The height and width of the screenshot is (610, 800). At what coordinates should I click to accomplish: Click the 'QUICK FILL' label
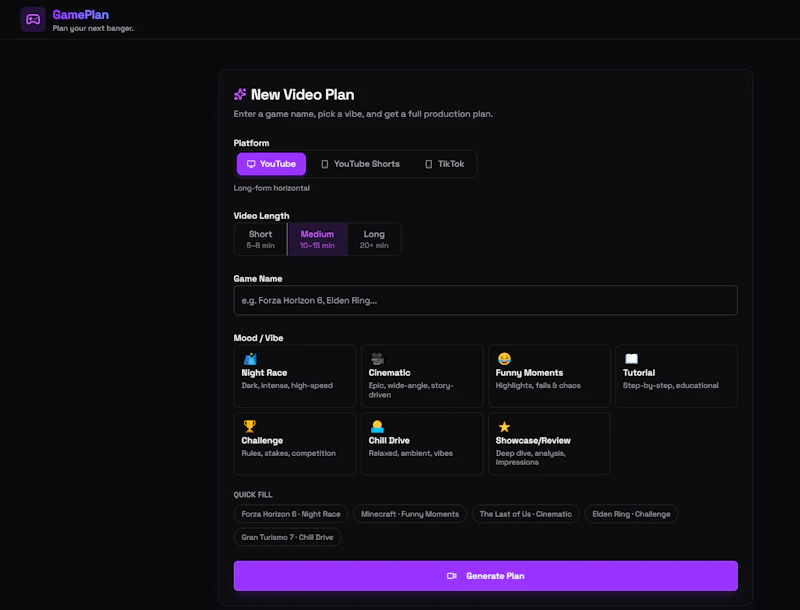253,495
